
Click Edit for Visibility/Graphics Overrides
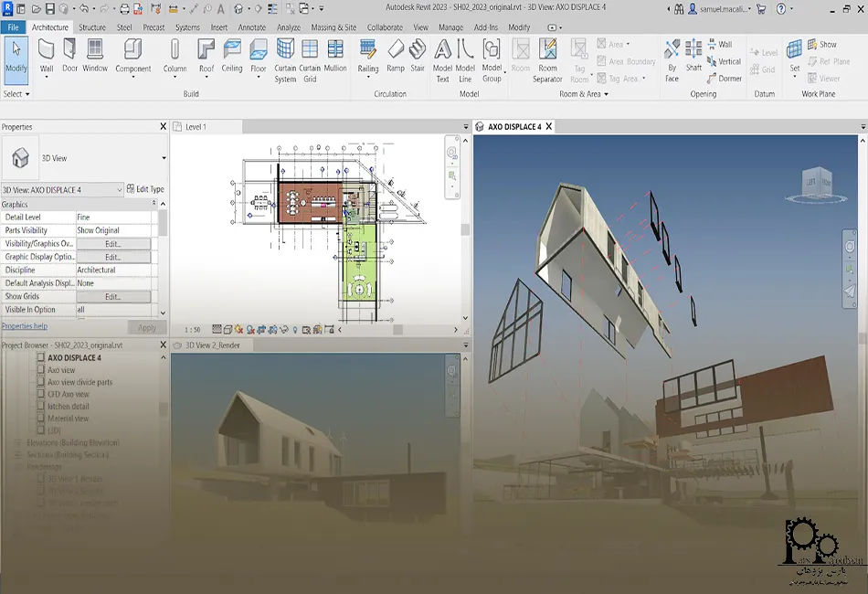[x=113, y=244]
